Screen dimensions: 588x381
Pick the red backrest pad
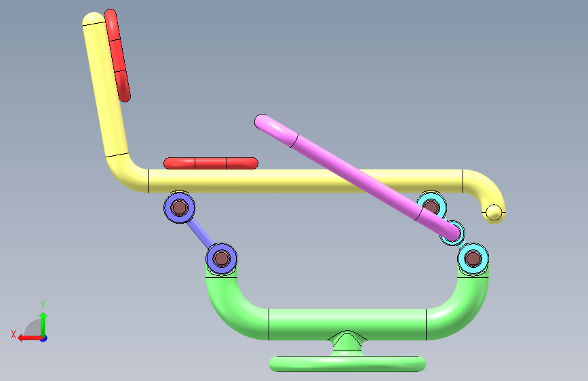tap(118, 56)
